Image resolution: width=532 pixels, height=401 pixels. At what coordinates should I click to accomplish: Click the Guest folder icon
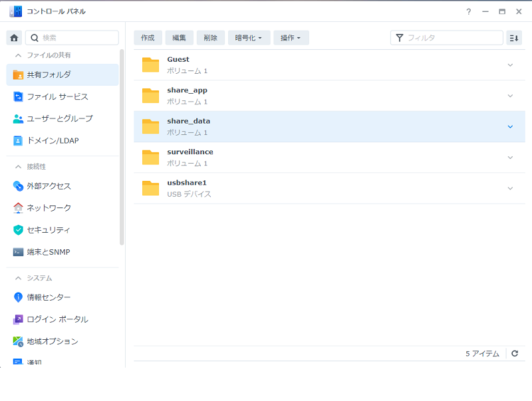[151, 65]
